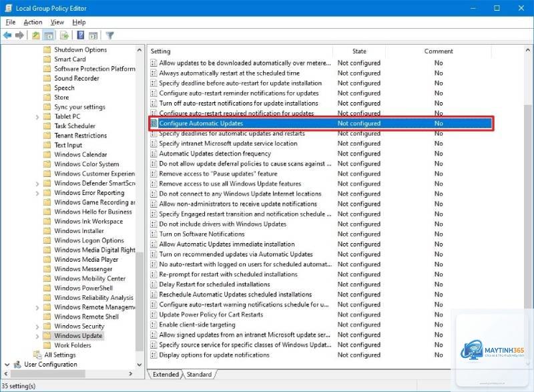Image resolution: width=534 pixels, height=392 pixels.
Task: Select the Windows Installer folder
Action: (79, 231)
